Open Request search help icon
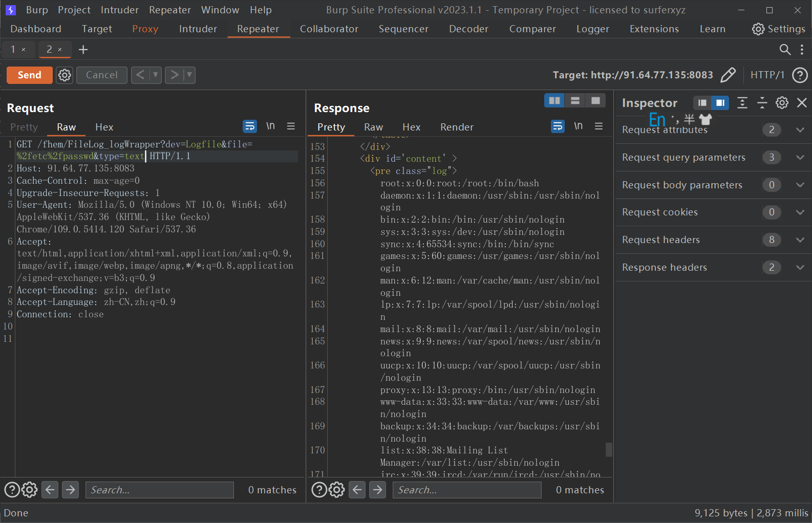 [12, 490]
